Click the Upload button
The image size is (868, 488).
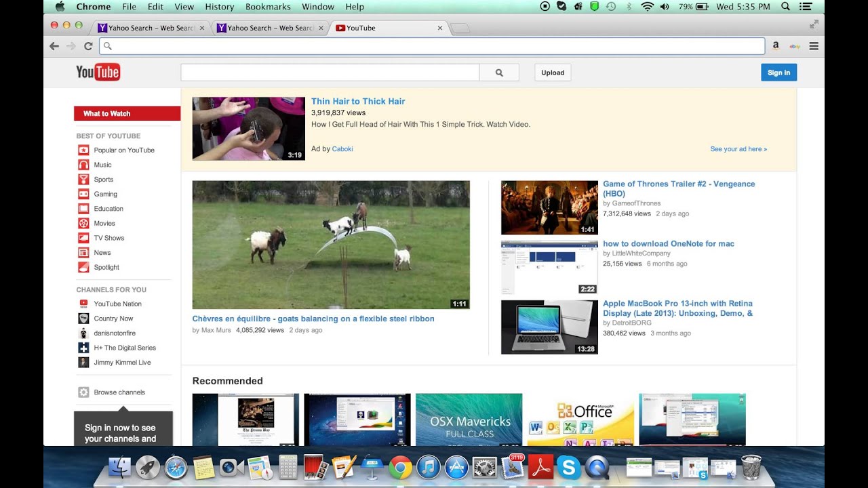(553, 73)
